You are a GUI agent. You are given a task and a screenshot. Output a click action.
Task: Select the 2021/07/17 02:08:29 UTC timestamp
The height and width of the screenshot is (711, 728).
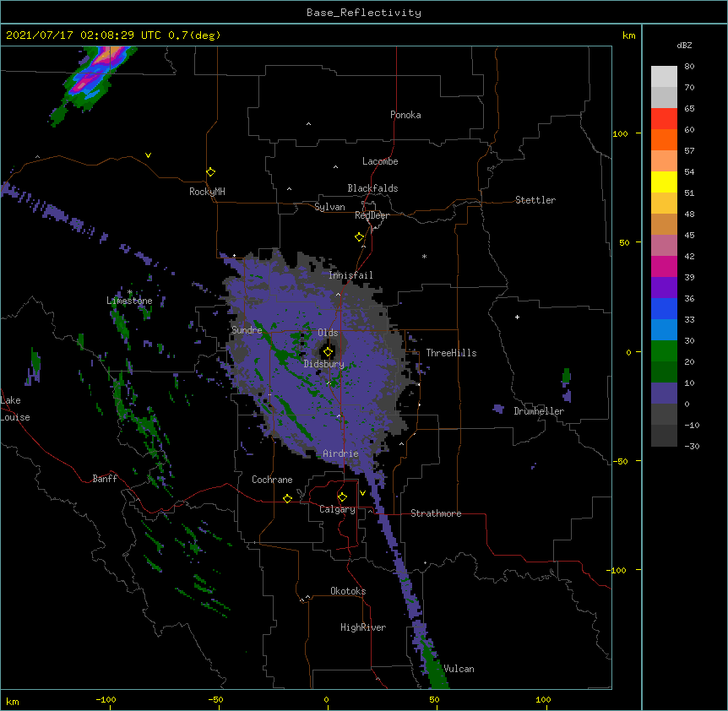click(x=84, y=35)
